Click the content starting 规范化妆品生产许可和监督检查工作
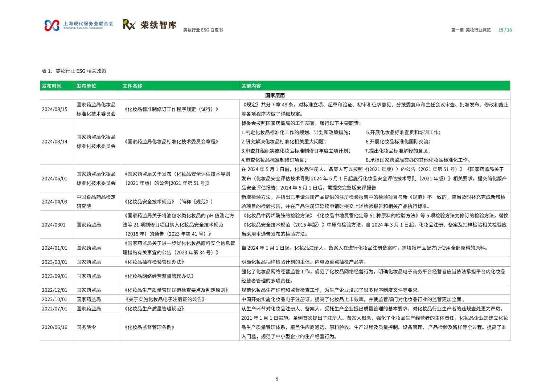 [331, 290]
